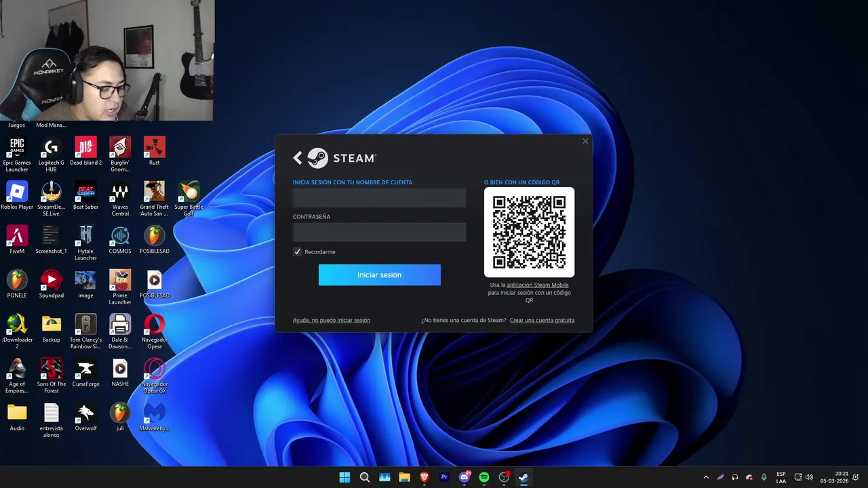Select JDownloader 2 desktop icon
868x488 pixels.
coord(17,332)
